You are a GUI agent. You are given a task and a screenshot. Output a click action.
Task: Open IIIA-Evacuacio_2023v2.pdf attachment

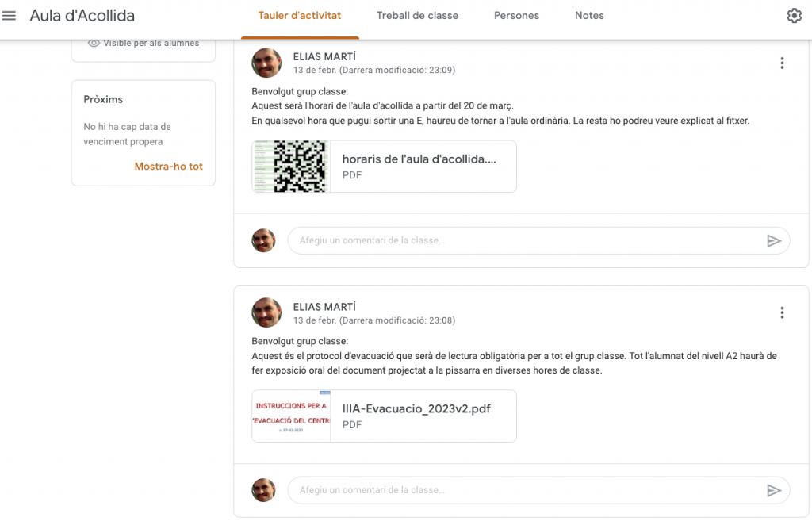click(x=384, y=416)
